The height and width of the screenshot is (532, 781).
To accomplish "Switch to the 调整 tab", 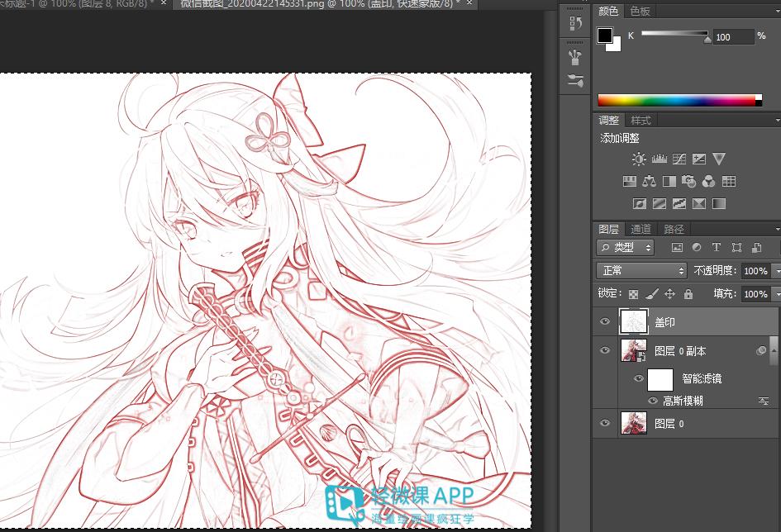I will point(608,121).
